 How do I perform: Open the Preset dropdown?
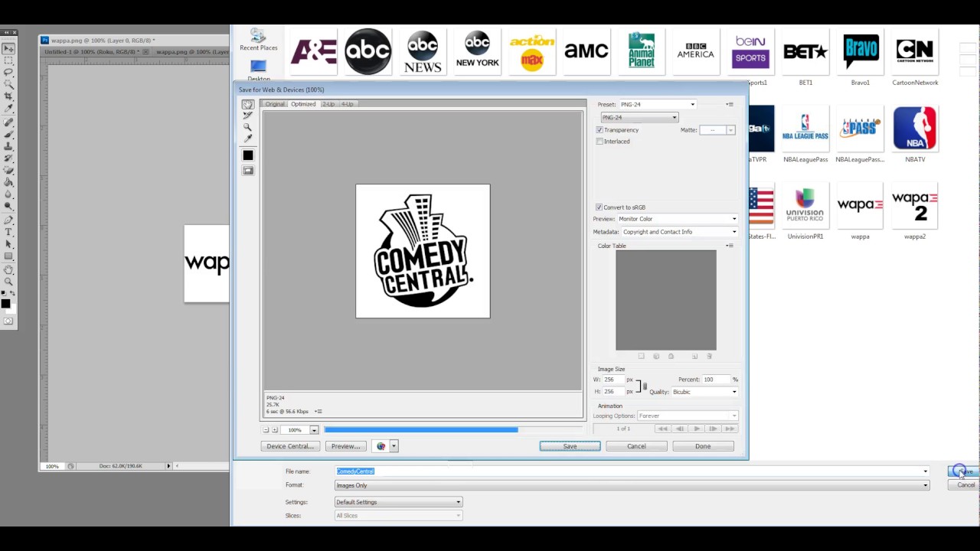(658, 104)
